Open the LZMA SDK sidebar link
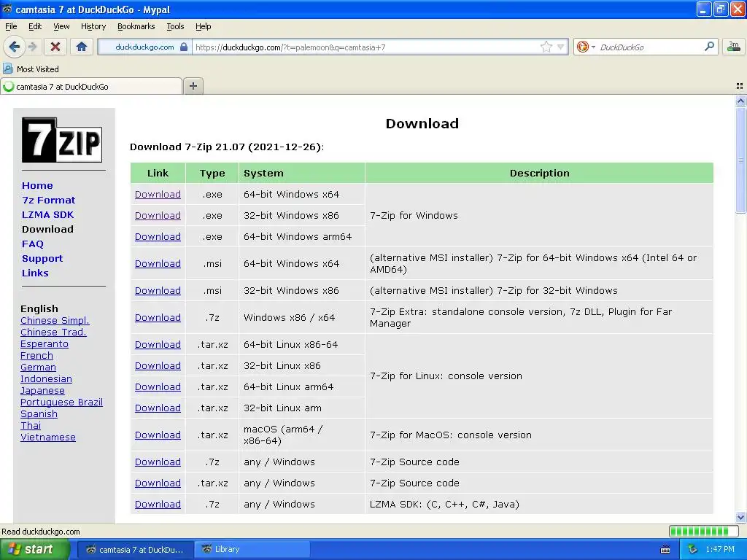Screen dimensions: 747x560 [x=47, y=215]
